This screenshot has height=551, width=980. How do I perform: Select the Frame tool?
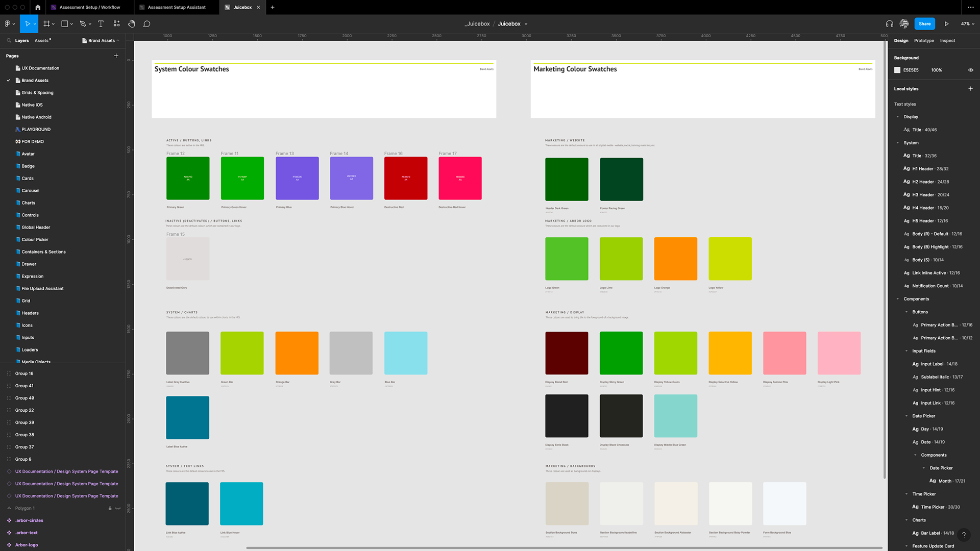point(46,23)
